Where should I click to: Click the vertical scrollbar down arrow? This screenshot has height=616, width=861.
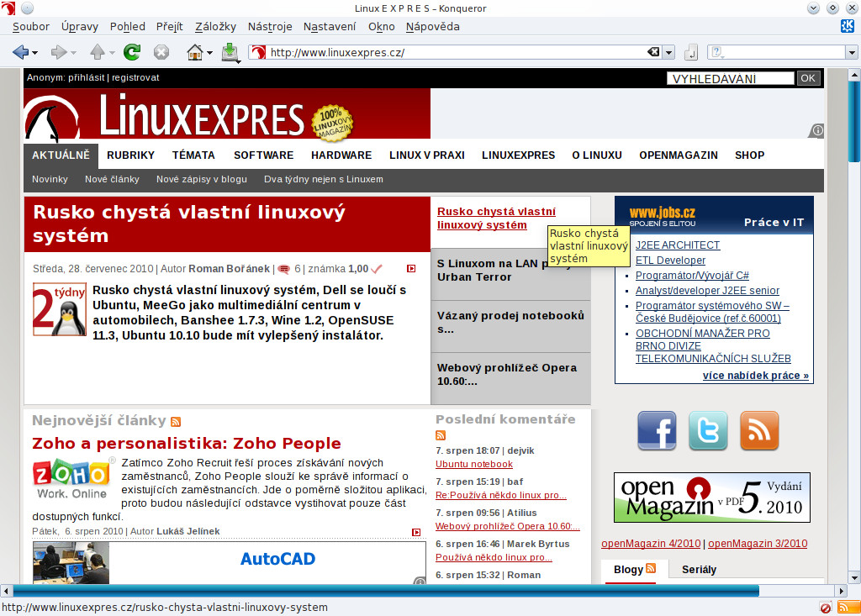tap(854, 577)
